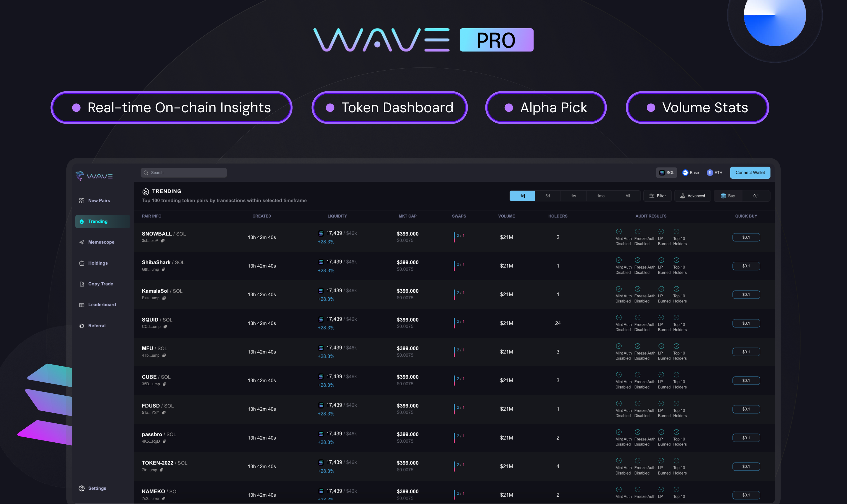Image resolution: width=847 pixels, height=504 pixels.
Task: Sort by the LIQUIDITY column header
Action: point(337,216)
